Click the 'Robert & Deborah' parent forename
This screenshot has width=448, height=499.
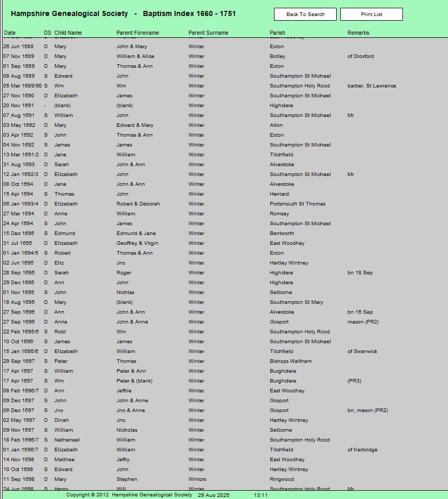click(x=138, y=204)
